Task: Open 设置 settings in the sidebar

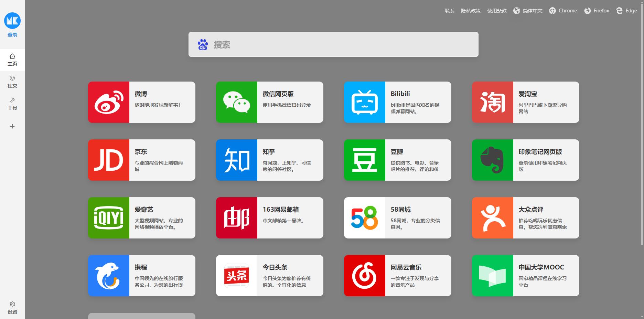Action: coord(12,308)
